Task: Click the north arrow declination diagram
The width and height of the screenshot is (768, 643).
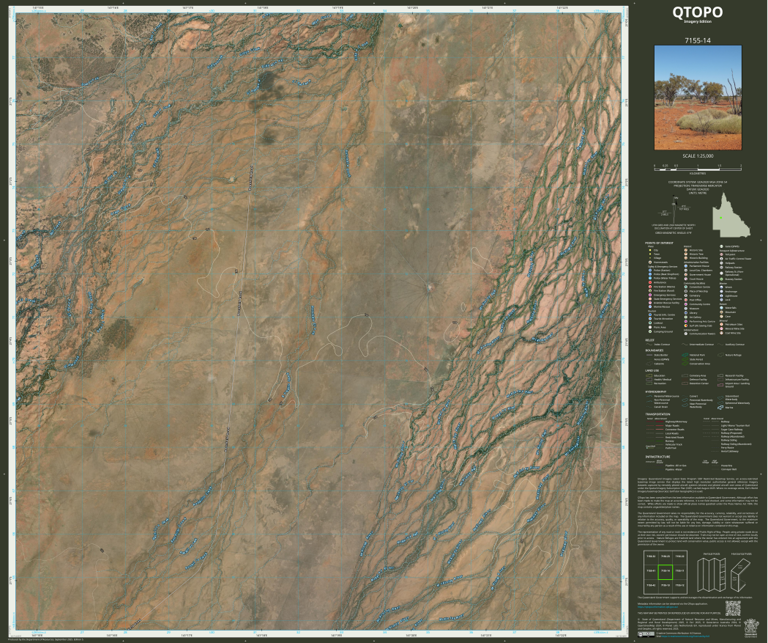Action: pos(673,210)
